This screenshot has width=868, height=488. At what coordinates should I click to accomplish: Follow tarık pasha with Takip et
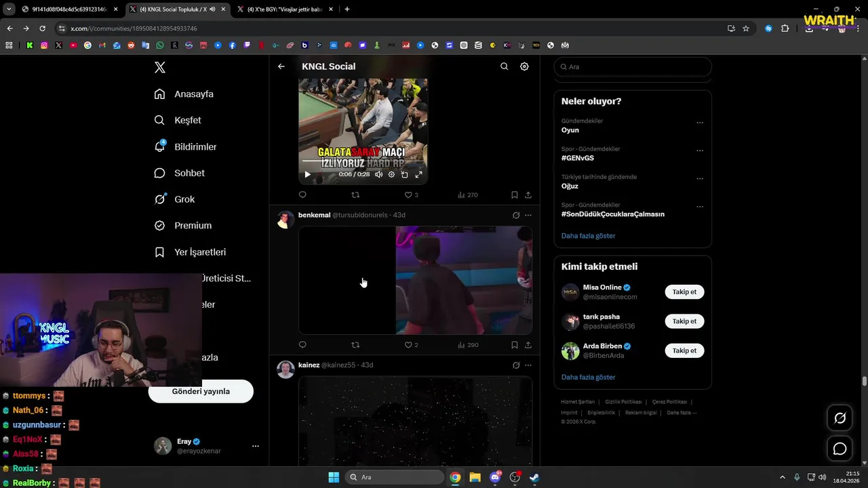684,321
